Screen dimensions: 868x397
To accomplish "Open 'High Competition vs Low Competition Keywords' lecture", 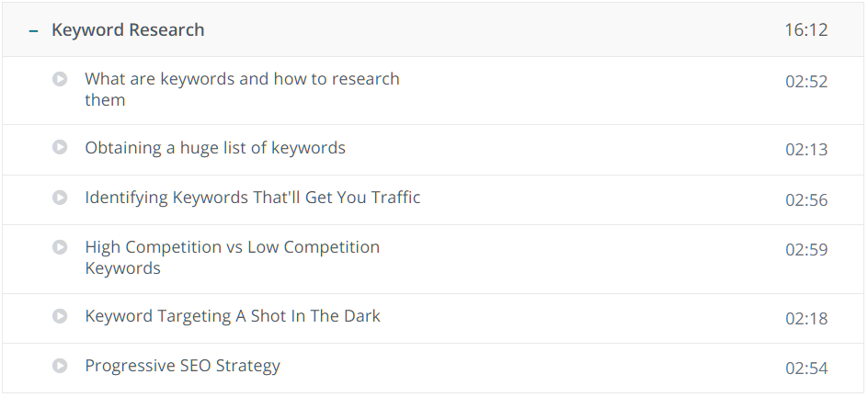I will pos(233,257).
